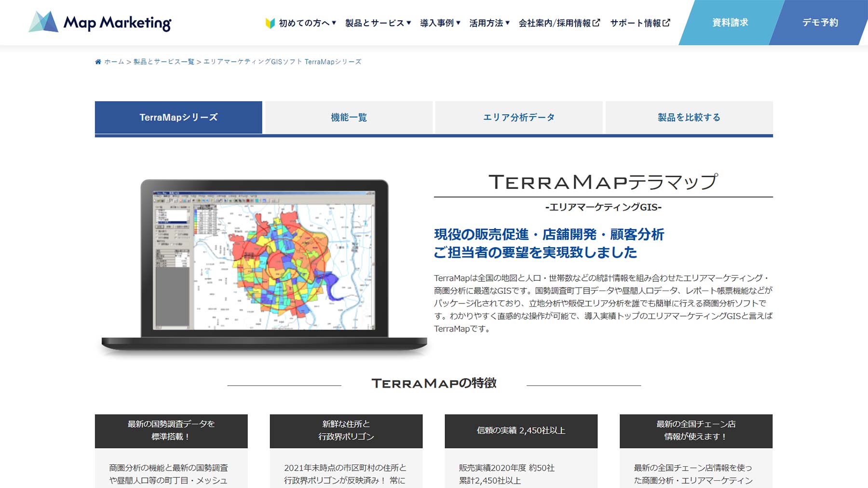This screenshot has width=868, height=488.
Task: Switch to the 機能一覧 tab
Action: click(x=349, y=117)
